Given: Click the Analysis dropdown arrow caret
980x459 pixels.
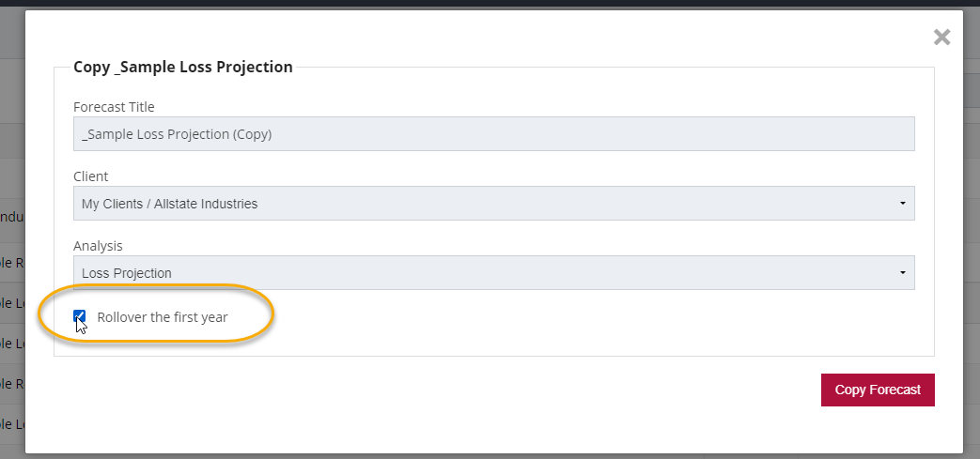Looking at the screenshot, I should click(902, 273).
